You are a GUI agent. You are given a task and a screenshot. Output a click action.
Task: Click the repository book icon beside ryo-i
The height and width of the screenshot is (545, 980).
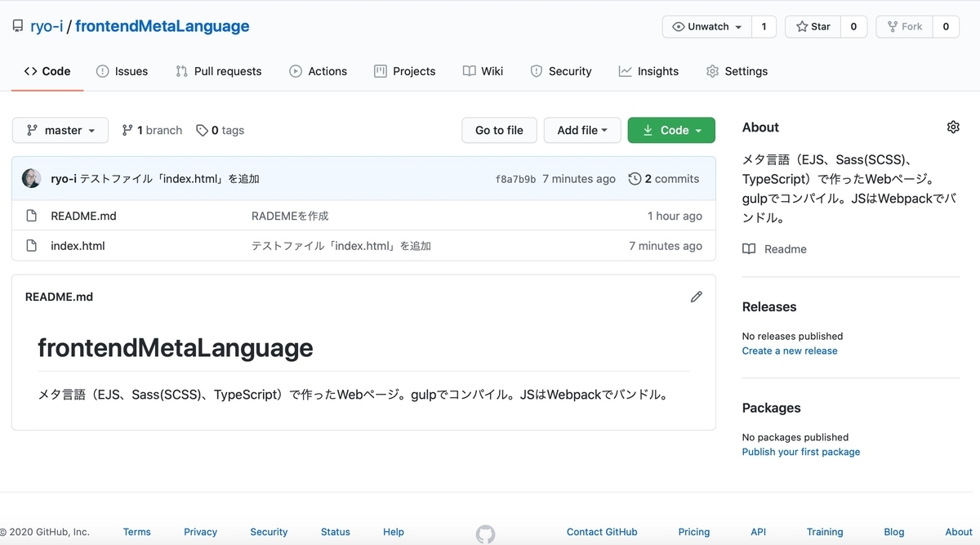pyautogui.click(x=18, y=26)
